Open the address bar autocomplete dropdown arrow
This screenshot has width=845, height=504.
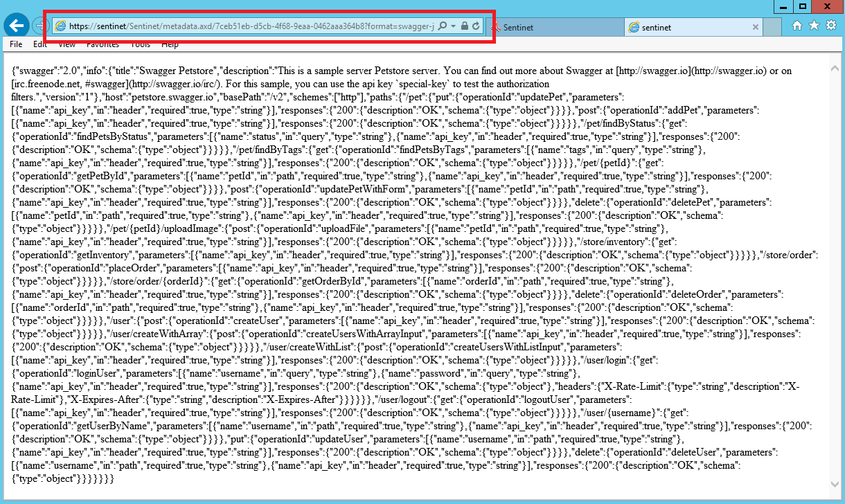(453, 26)
